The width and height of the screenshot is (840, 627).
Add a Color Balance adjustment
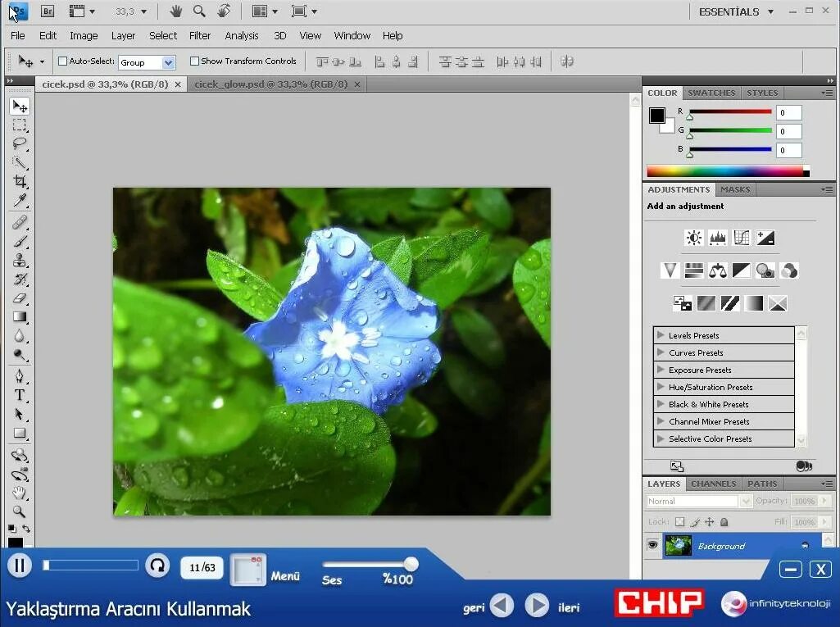(x=718, y=270)
